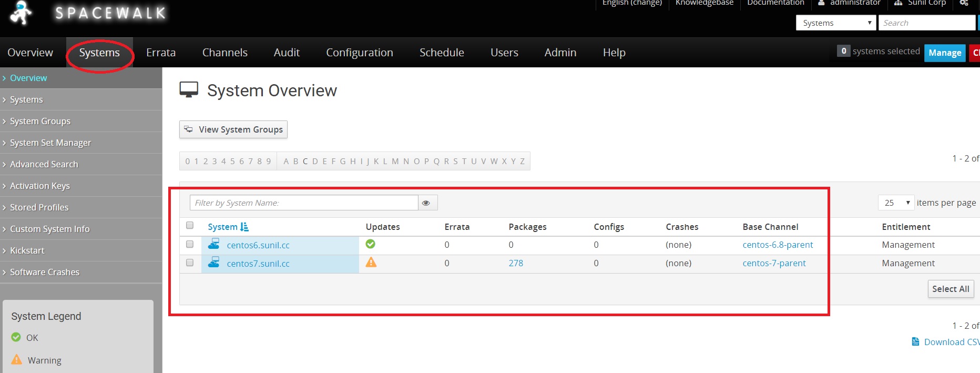Screen dimensions: 980x373
Task: Click the organization icon beside Sunil Corp
Action: pyautogui.click(x=899, y=3)
